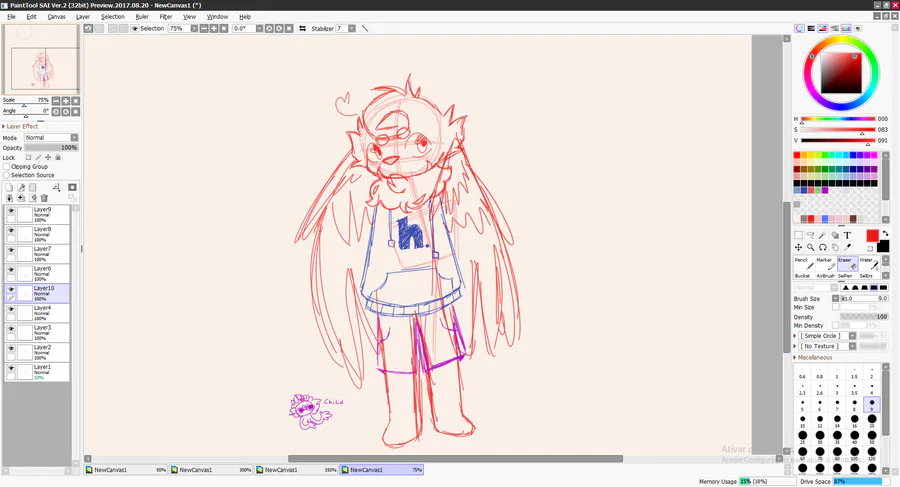
Task: Toggle Layer1 visibility eye
Action: (11, 368)
